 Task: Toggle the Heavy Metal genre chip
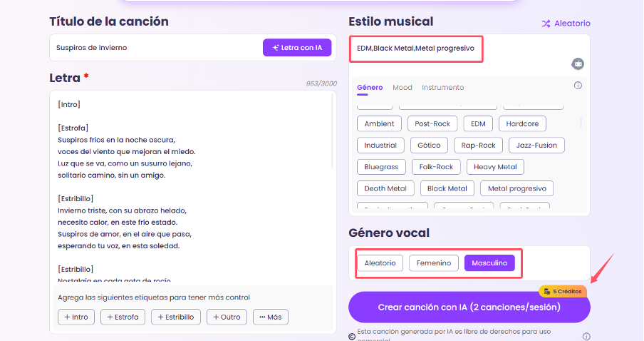point(495,167)
